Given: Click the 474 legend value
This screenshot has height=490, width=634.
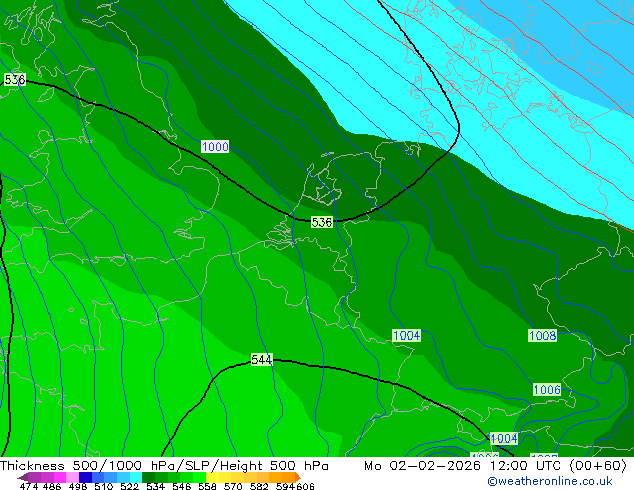Looking at the screenshot, I should (x=29, y=486).
